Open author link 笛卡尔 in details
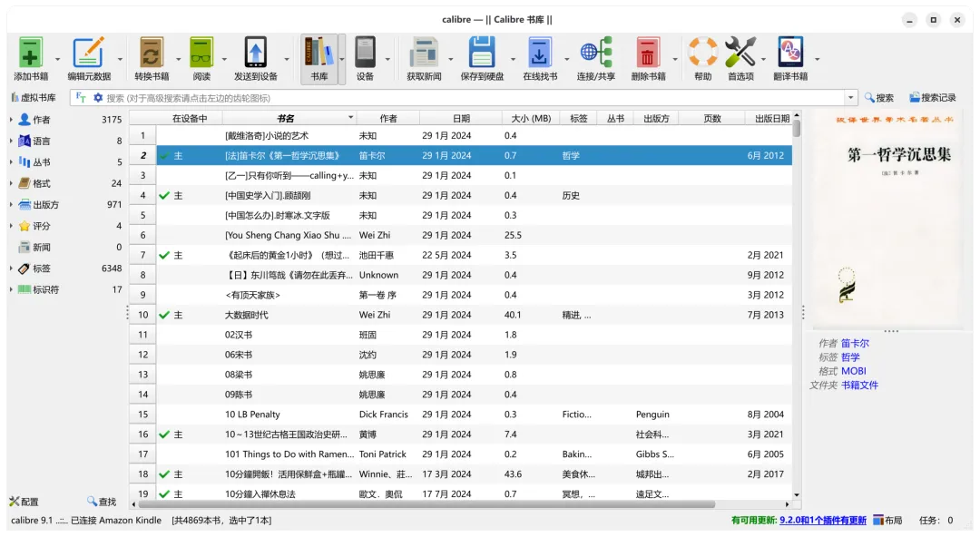Screen dimensions: 980x537 (x=855, y=343)
